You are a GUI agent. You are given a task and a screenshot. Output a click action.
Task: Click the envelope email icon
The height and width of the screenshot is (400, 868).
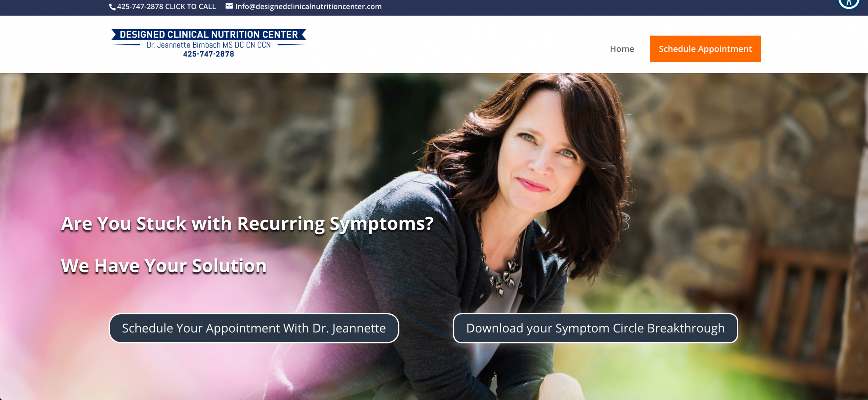(x=229, y=6)
